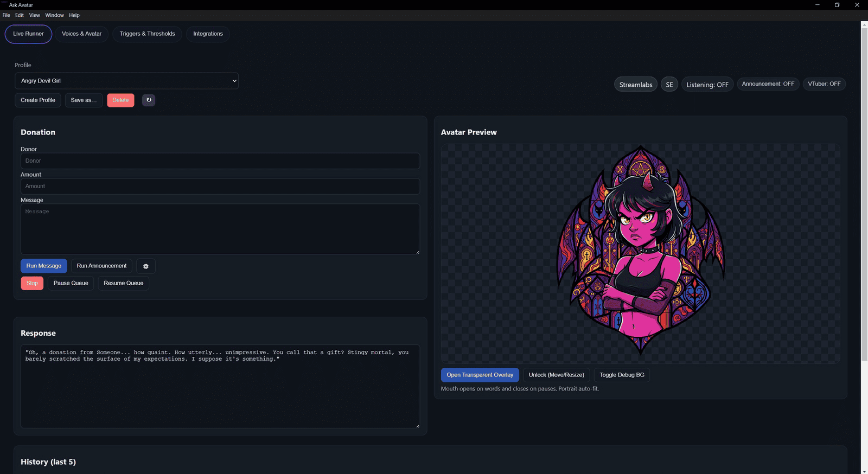Expand the Angry Devil Girl profile dropdown
Viewport: 868px width, 474px height.
click(x=126, y=81)
